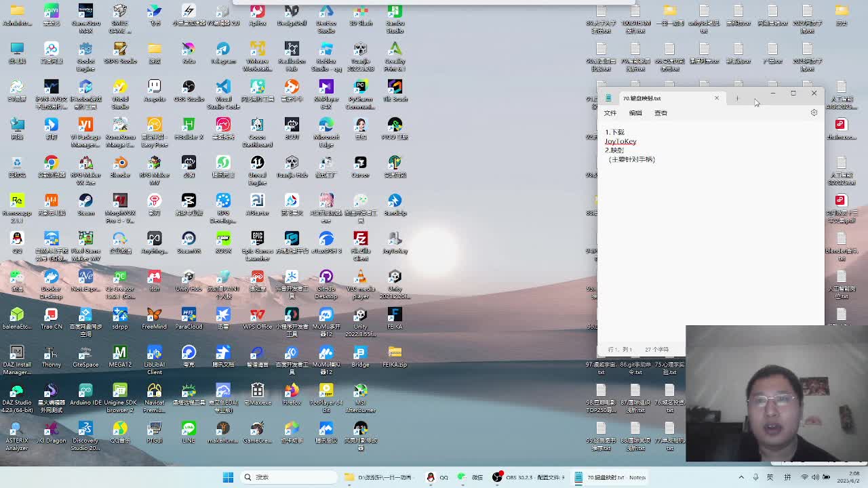The image size is (868, 488).
Task: Open the File Explorer taskbar window
Action: pos(380,477)
